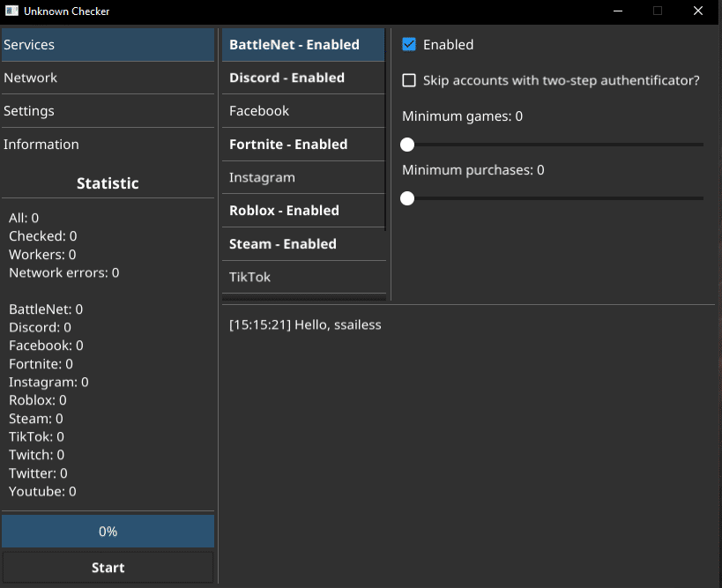Enable skipping accounts with two-step authenticator
The height and width of the screenshot is (588, 722).
[x=409, y=80]
